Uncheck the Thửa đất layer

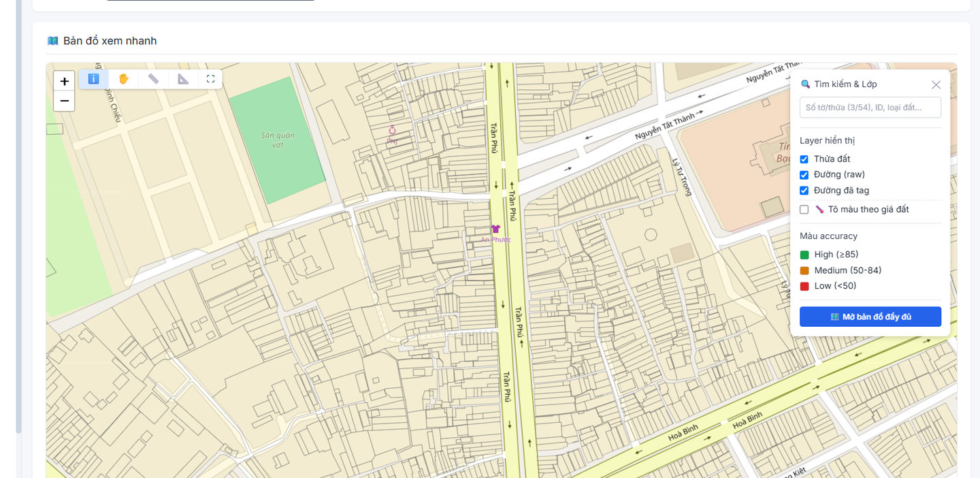[x=804, y=159]
